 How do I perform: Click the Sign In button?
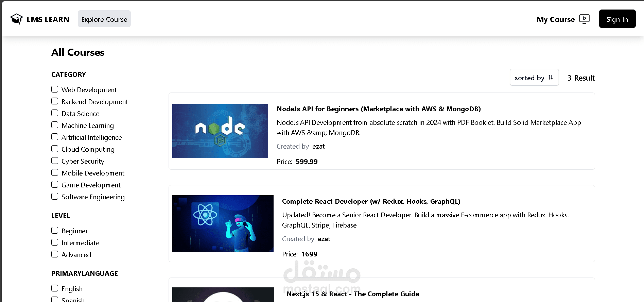click(x=617, y=19)
